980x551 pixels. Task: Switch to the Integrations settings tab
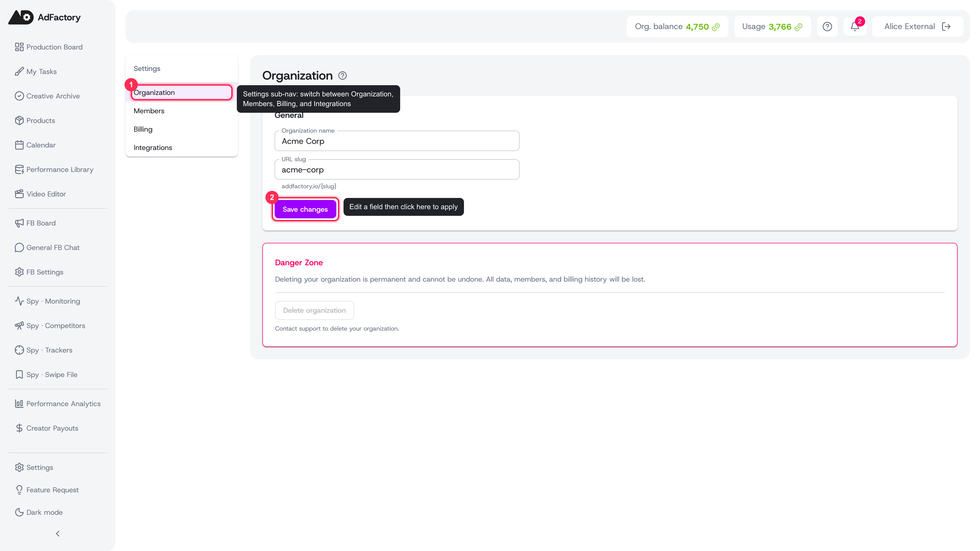pos(181,147)
